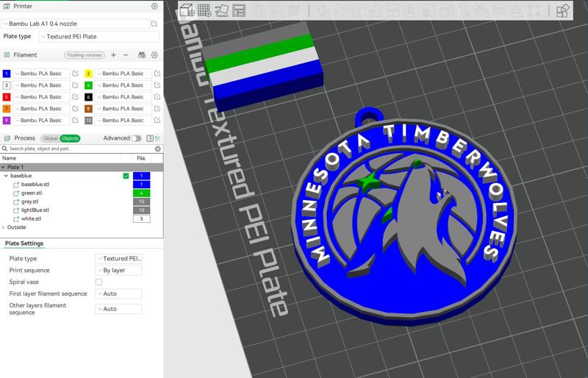Expand the Outside tree node
The width and height of the screenshot is (588, 378).
pyautogui.click(x=4, y=227)
